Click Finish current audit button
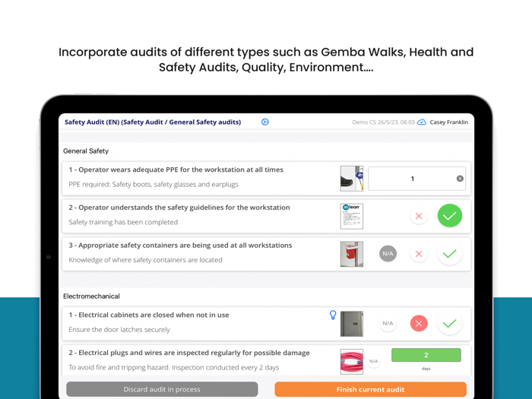The height and width of the screenshot is (399, 532). point(371,389)
